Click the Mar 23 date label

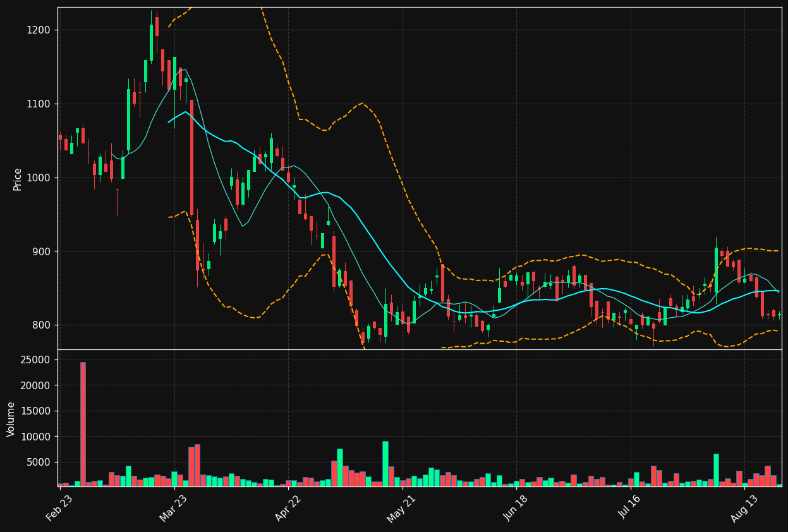coord(173,508)
